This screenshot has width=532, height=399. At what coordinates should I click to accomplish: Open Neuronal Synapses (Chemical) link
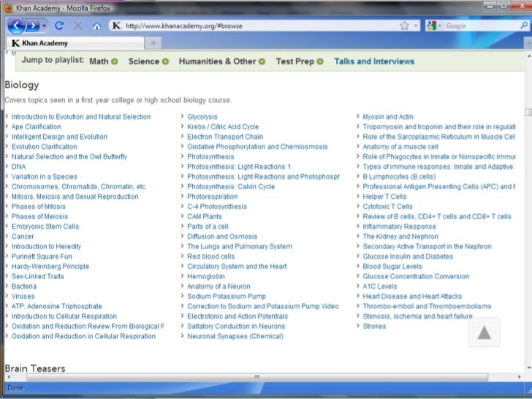click(235, 336)
